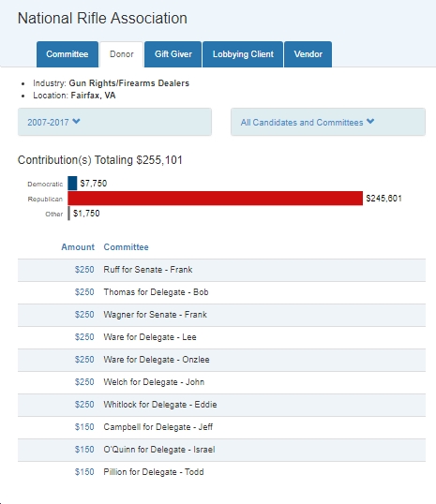
Task: Open Whitlock for Delegate - Eddie row
Action: tap(221, 405)
